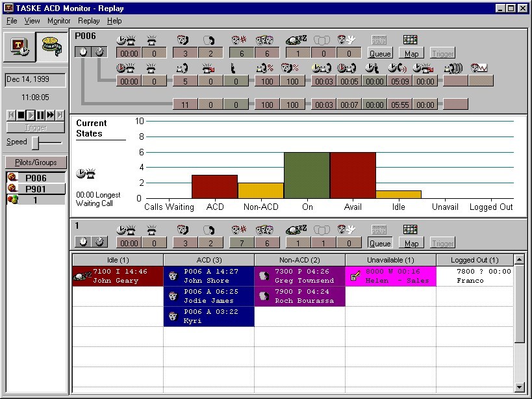Click the Idle (1) column header
This screenshot has height=399, width=532.
tap(118, 260)
